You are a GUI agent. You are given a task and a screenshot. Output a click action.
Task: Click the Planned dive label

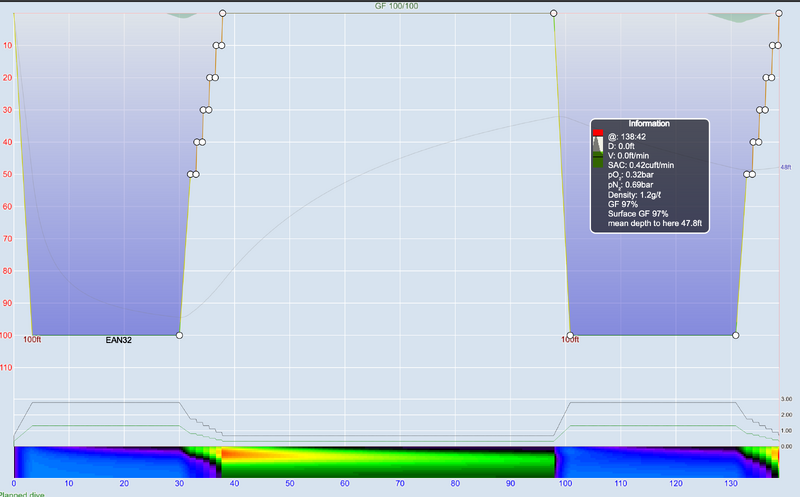[x=22, y=494]
